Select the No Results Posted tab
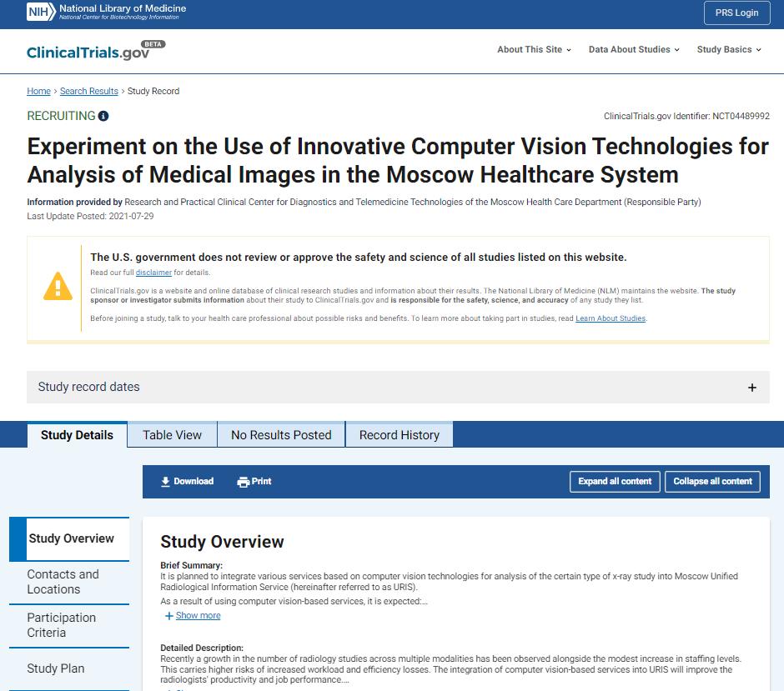Screen dimensions: 784x691 [281, 434]
